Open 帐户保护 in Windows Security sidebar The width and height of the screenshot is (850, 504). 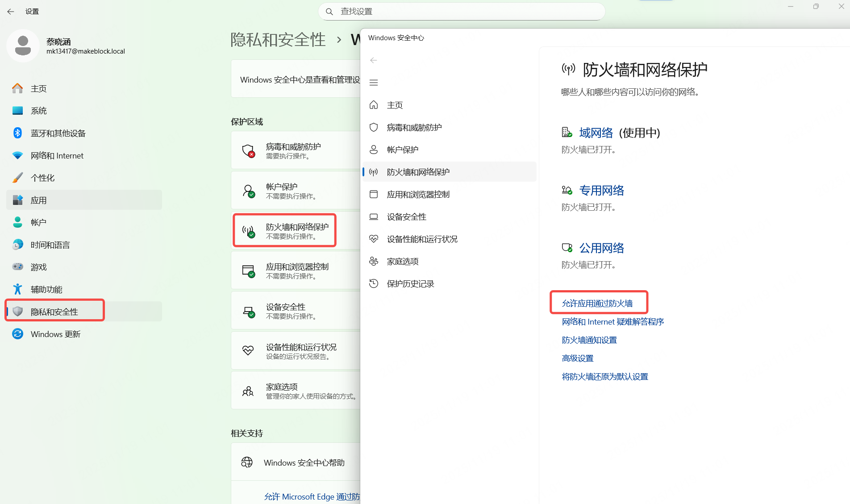[403, 150]
